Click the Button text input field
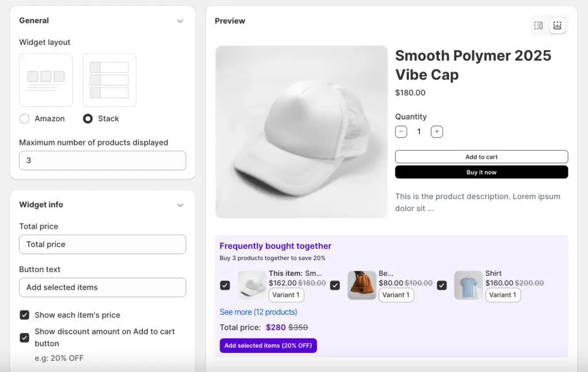The height and width of the screenshot is (372, 588). [102, 287]
